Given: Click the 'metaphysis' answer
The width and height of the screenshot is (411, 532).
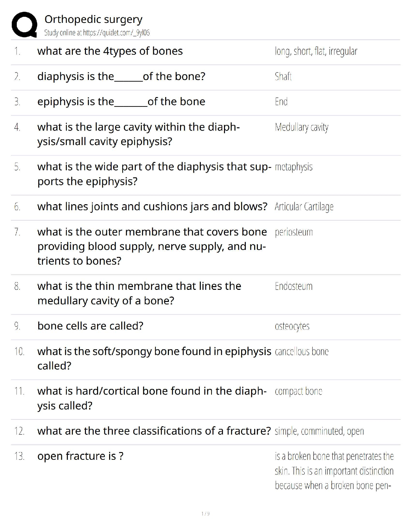Looking at the screenshot, I should coord(293,167).
